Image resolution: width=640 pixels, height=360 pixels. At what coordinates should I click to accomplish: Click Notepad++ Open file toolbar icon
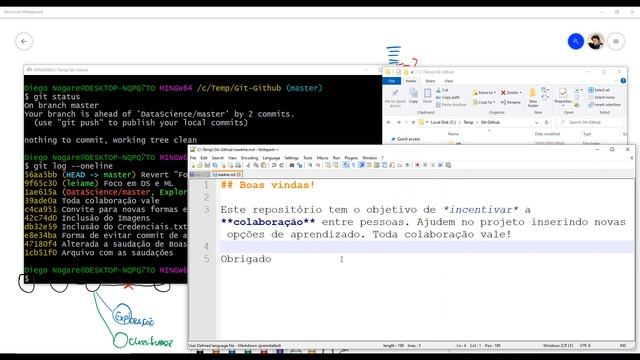tap(200, 165)
